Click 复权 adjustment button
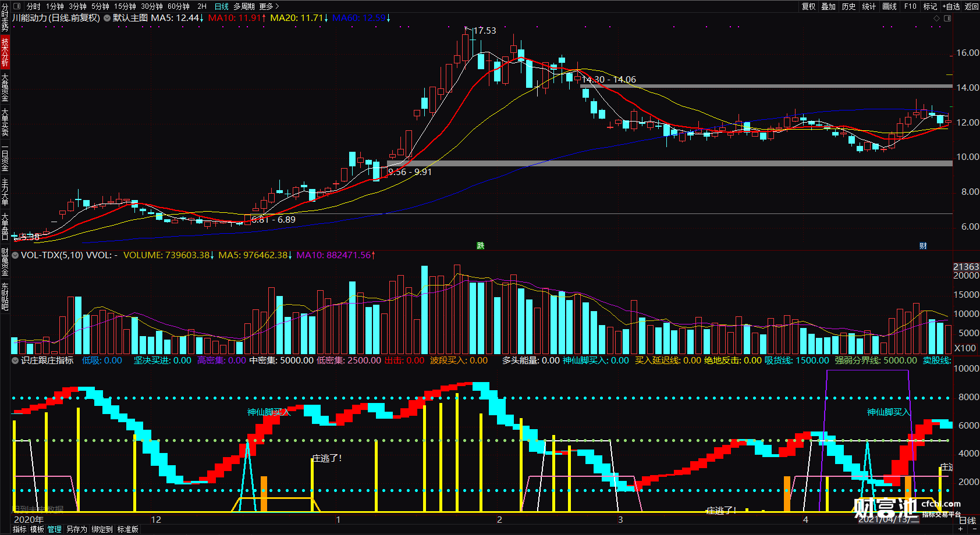The image size is (980, 535). [x=809, y=6]
